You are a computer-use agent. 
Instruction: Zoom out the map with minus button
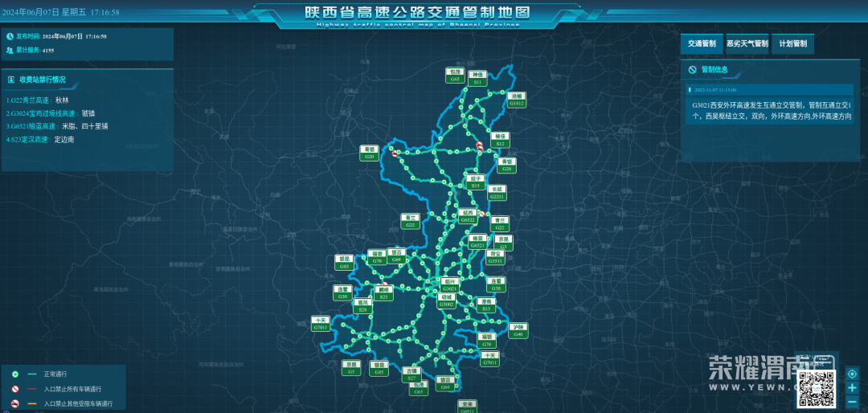click(852, 401)
